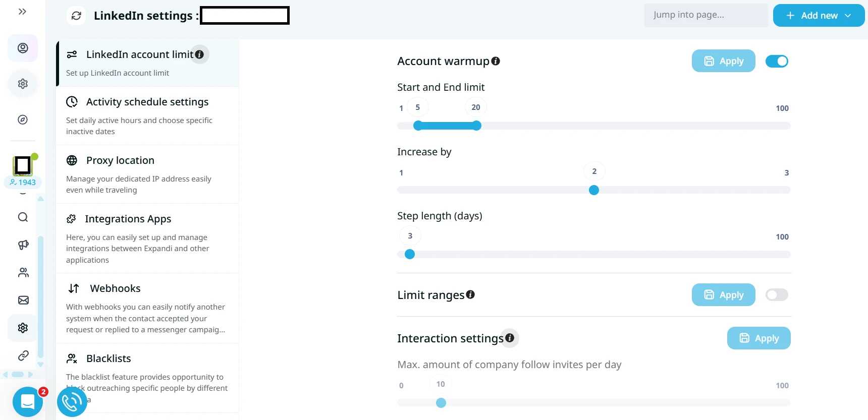
Task: Open the top gear settings icon in sidebar
Action: [23, 84]
